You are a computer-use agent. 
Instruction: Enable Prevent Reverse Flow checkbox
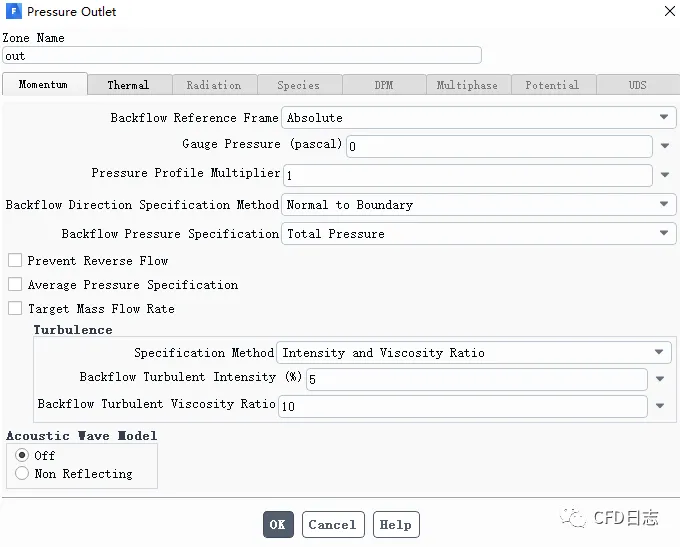pyautogui.click(x=15, y=261)
